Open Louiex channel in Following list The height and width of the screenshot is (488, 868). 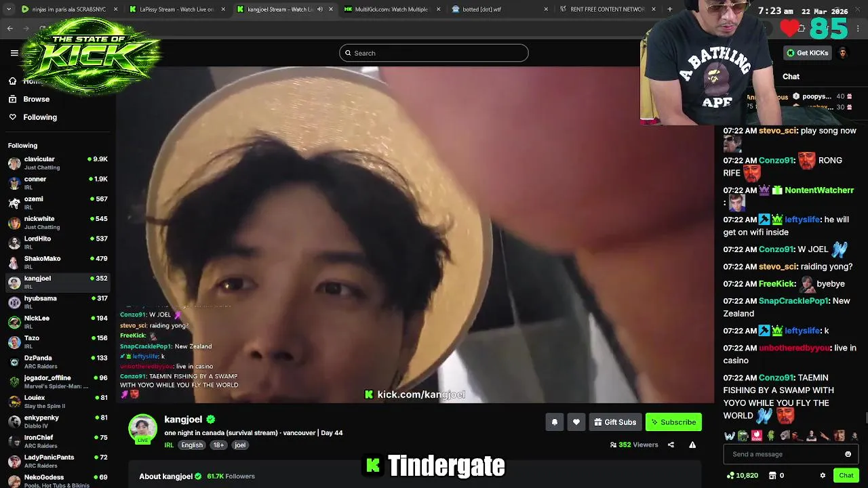click(58, 401)
